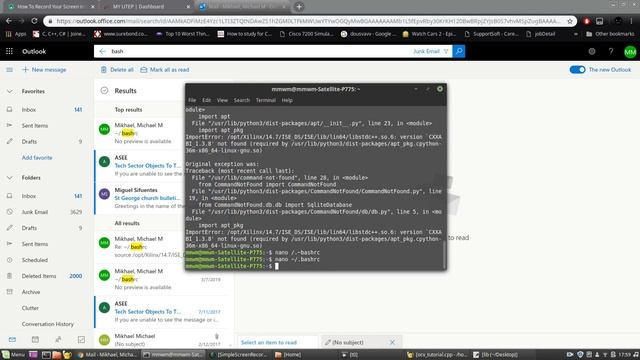Switch to the Tasks checkmark module icon

click(81, 339)
